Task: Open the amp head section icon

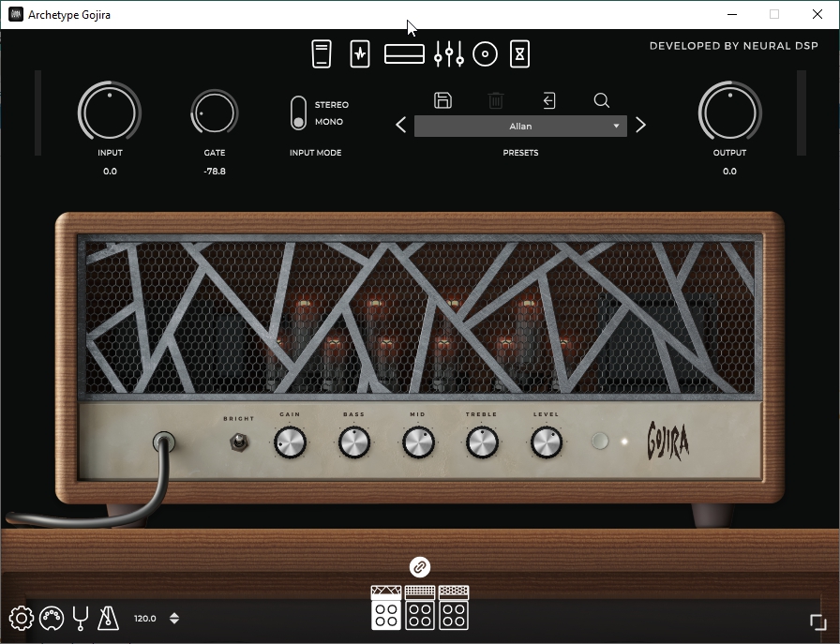Action: pos(404,54)
